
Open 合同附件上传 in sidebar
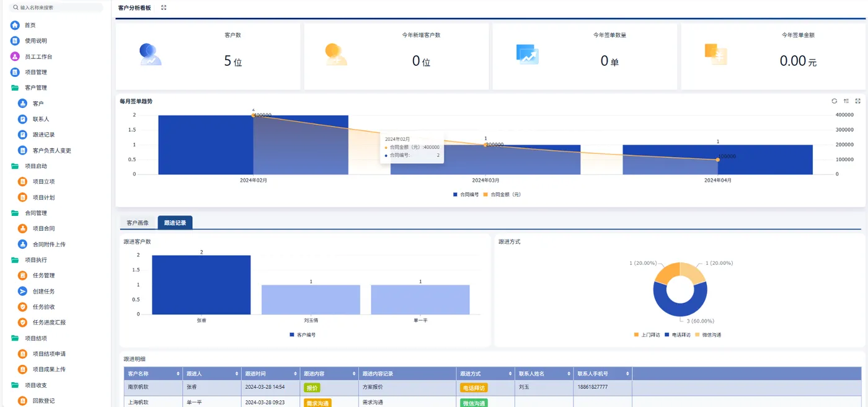(x=49, y=244)
